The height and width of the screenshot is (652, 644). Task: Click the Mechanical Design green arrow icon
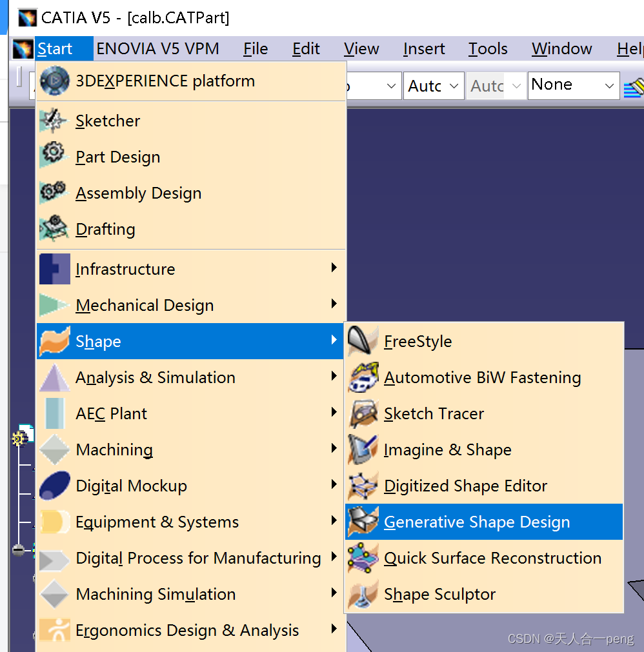tap(54, 305)
